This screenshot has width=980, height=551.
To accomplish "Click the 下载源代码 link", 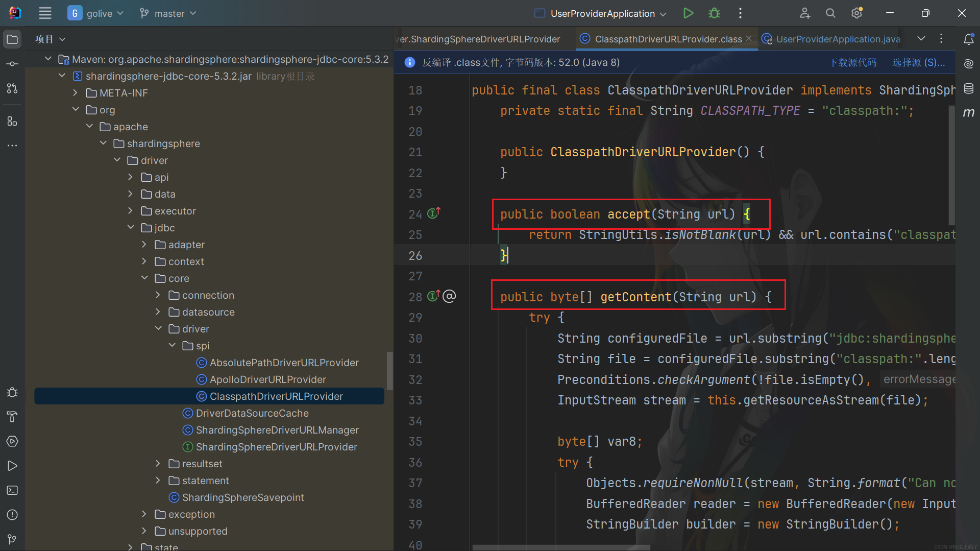I will (x=853, y=62).
